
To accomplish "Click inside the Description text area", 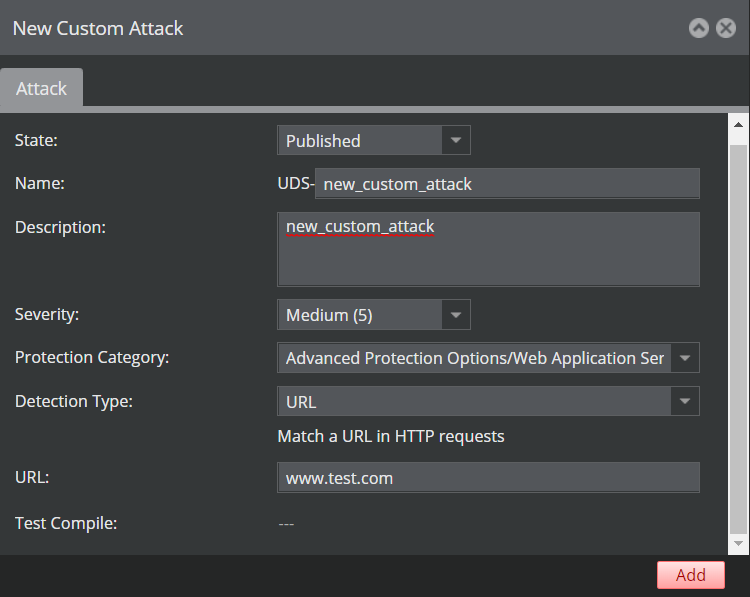I will tap(488, 250).
